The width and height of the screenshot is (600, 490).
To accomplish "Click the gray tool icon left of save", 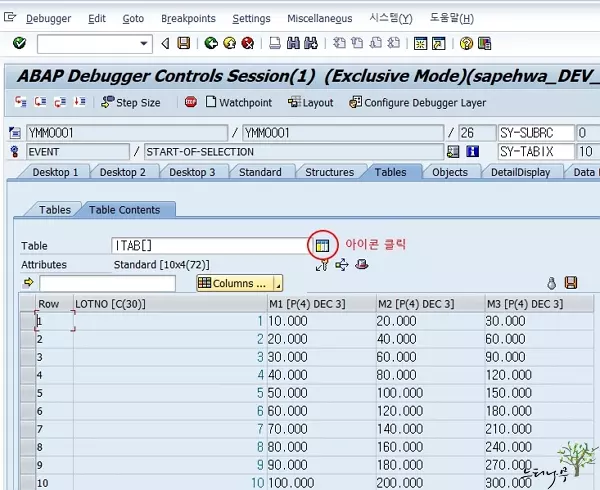I will pyautogui.click(x=551, y=283).
